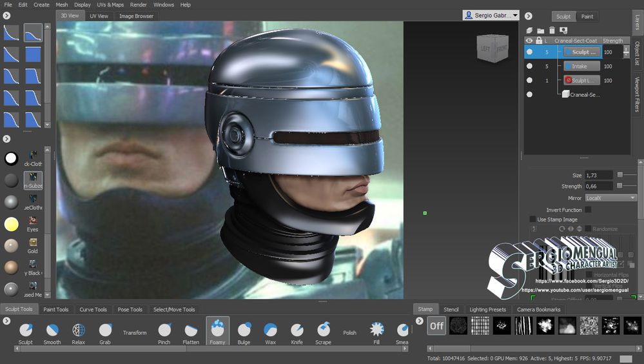Image resolution: width=644 pixels, height=364 pixels.
Task: Select the Smooth sculpt tool
Action: click(52, 333)
